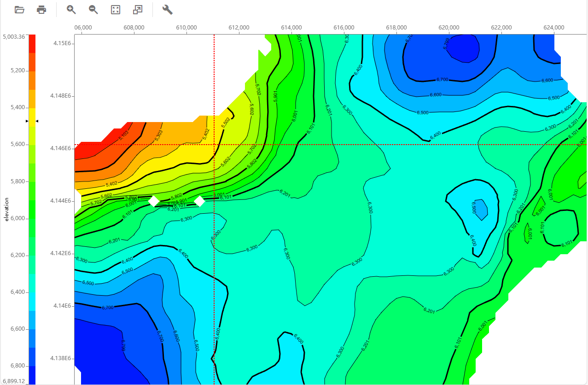Open the wrench settings tool
The height and width of the screenshot is (385, 588).
coord(168,10)
